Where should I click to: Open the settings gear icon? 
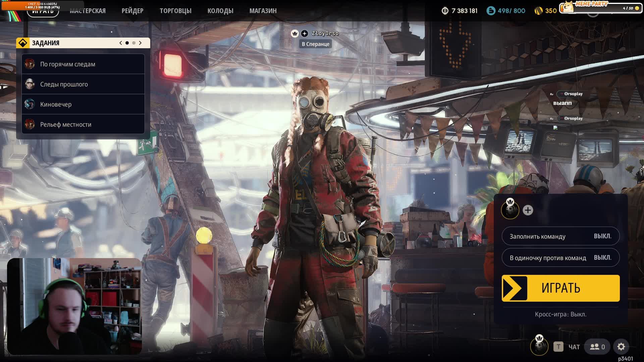621,347
